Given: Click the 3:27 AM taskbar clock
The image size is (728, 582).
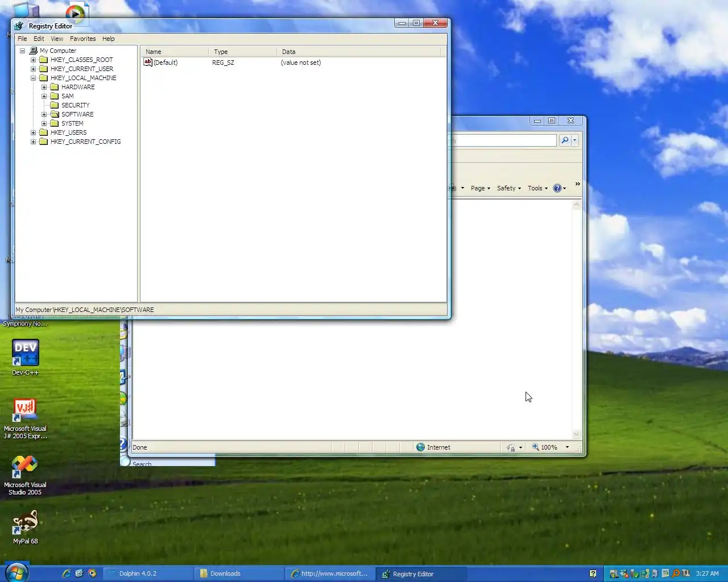Looking at the screenshot, I should pos(708,573).
